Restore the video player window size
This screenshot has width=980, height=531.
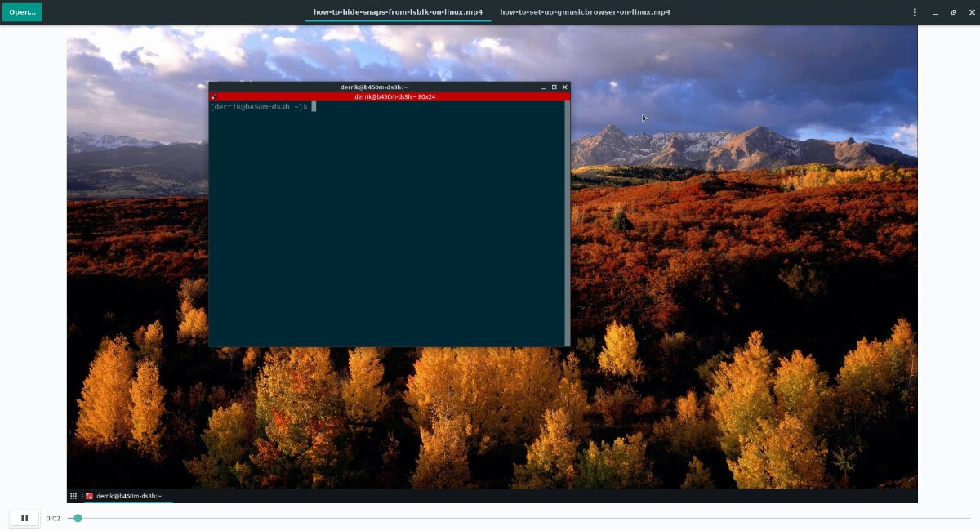point(953,12)
